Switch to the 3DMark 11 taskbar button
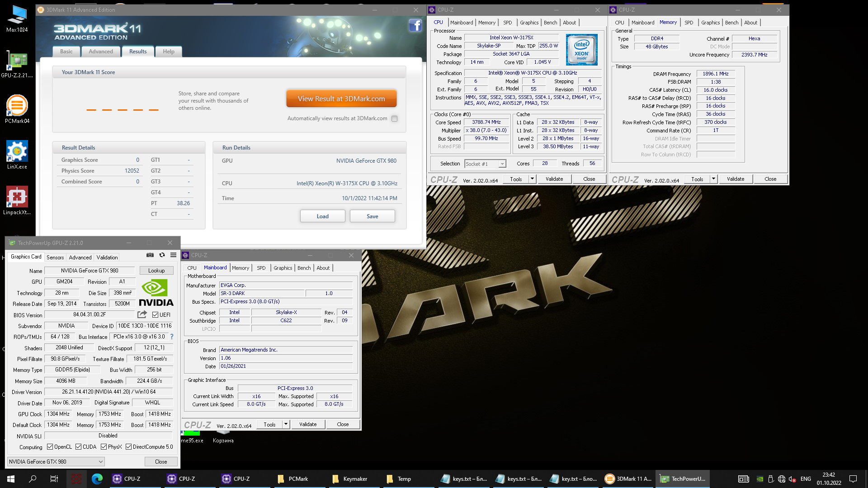Screen dimensions: 868x488 point(628,479)
